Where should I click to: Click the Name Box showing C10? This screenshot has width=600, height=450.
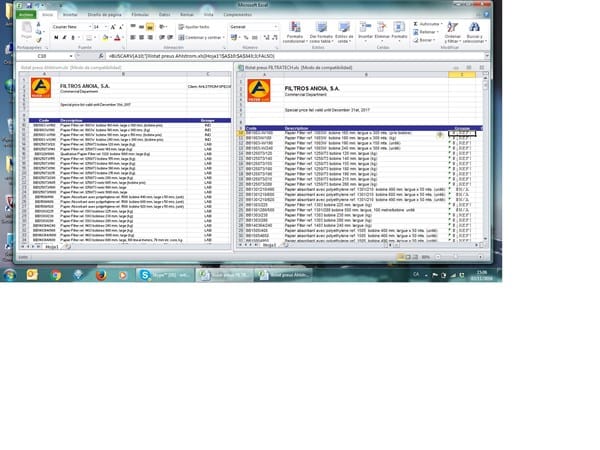point(42,56)
